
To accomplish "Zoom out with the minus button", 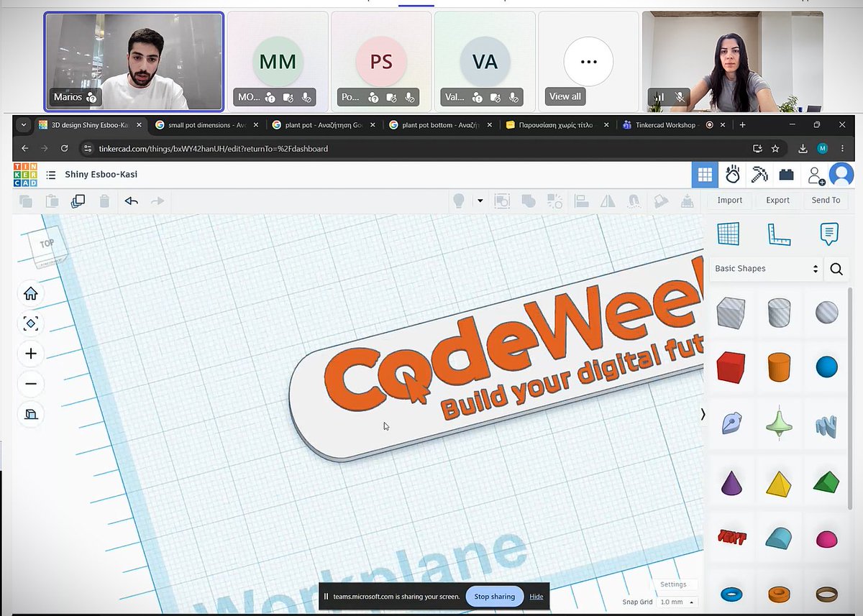I will click(x=31, y=384).
